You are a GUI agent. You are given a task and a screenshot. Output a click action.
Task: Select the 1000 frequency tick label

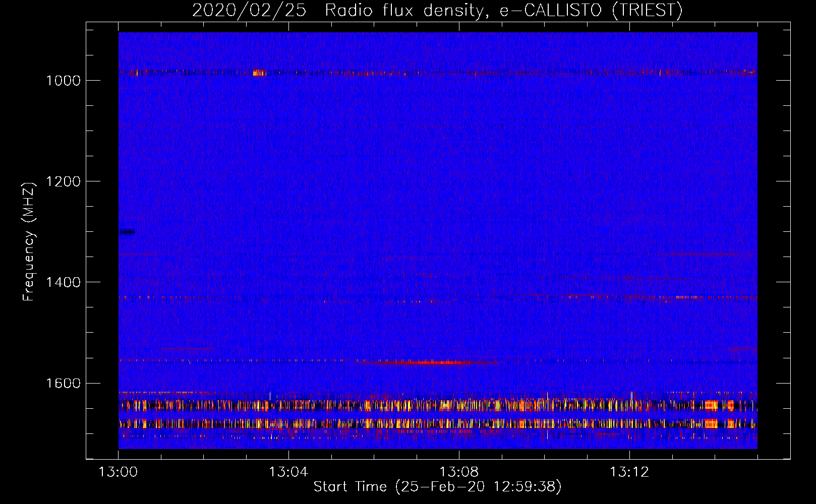(x=63, y=81)
